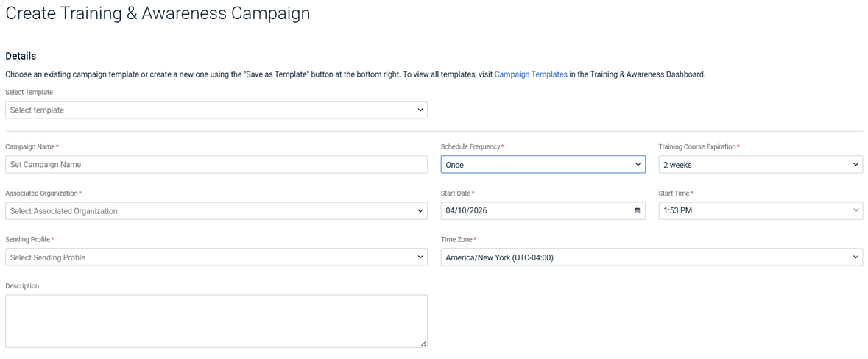Expand Training Course Expiration showing 2 weeks
Screen dimensions: 868x359
(760, 165)
